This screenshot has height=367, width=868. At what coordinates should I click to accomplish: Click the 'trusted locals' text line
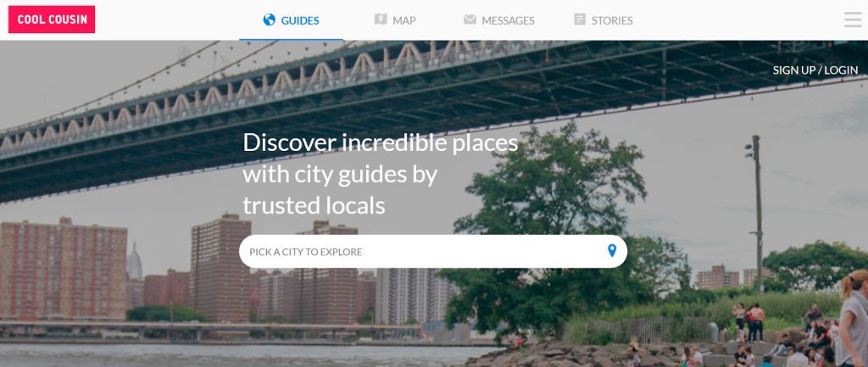(x=314, y=206)
